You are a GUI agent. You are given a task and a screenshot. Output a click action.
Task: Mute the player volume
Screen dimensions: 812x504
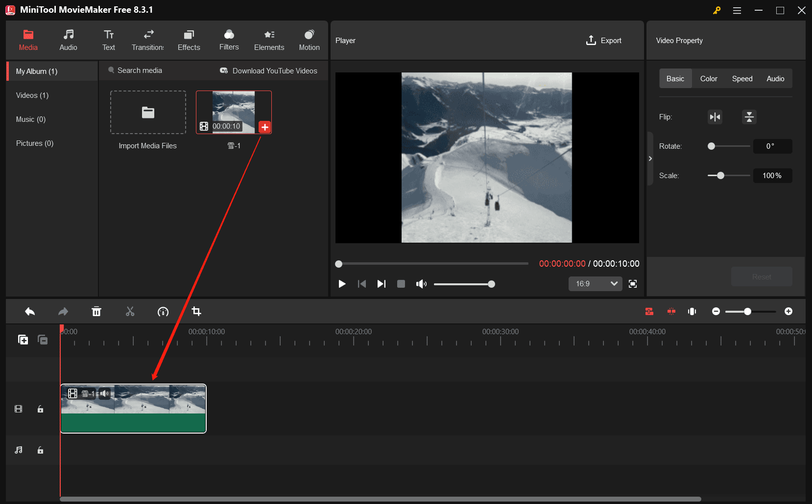click(421, 284)
